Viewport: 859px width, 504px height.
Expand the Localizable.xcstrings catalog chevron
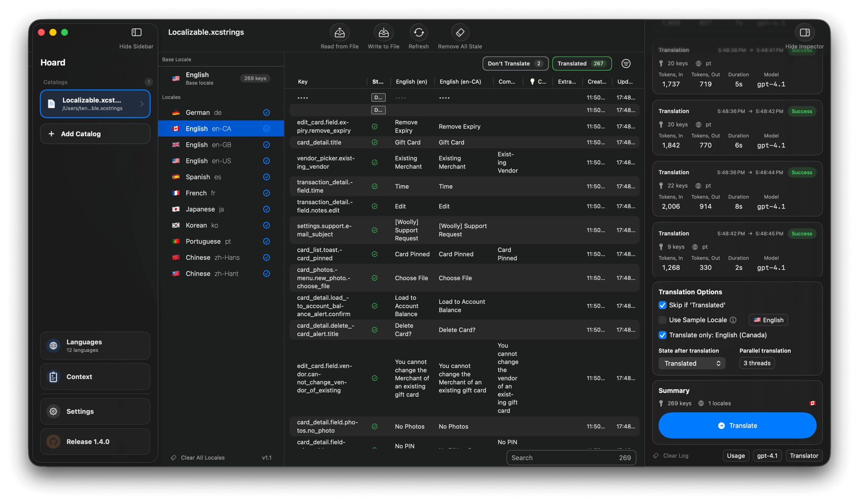[x=142, y=104]
